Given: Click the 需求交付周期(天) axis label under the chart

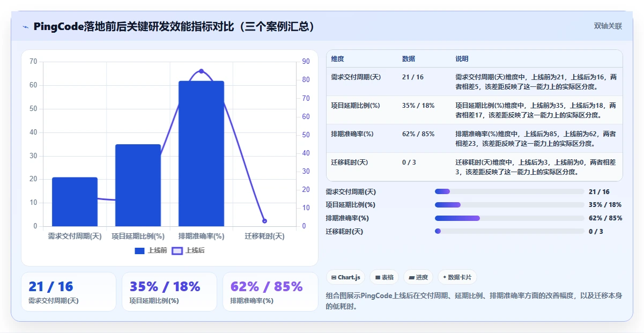Looking at the screenshot, I should coord(75,236).
